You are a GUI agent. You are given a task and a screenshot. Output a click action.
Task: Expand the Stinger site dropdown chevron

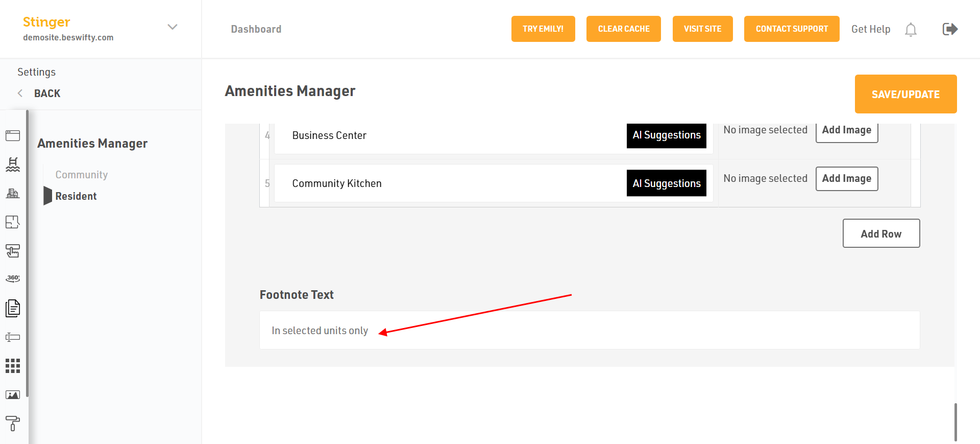(x=173, y=27)
